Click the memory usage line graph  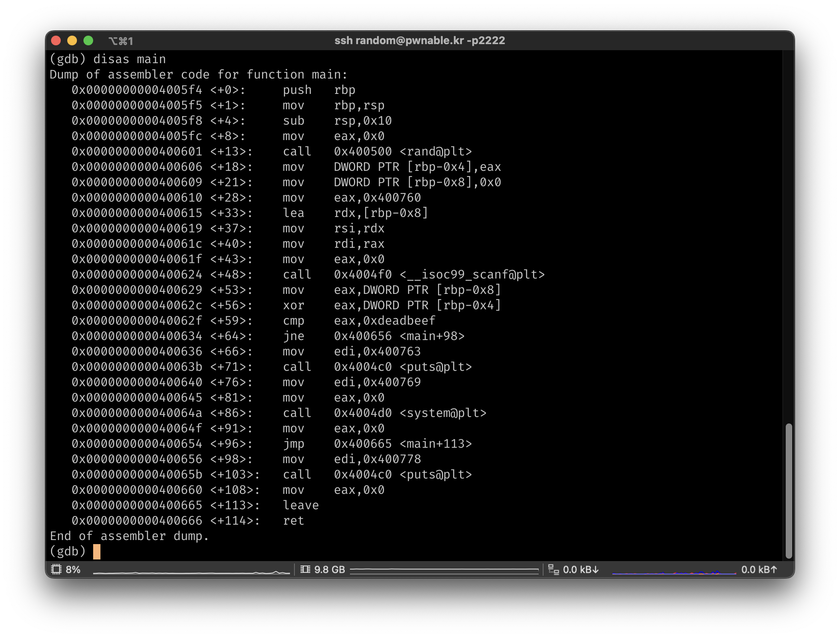[444, 570]
